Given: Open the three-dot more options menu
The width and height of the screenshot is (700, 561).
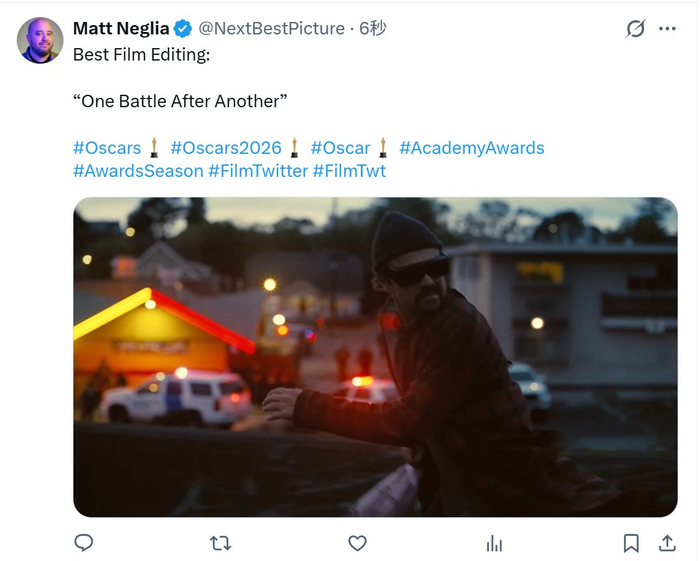Looking at the screenshot, I should pos(668,29).
